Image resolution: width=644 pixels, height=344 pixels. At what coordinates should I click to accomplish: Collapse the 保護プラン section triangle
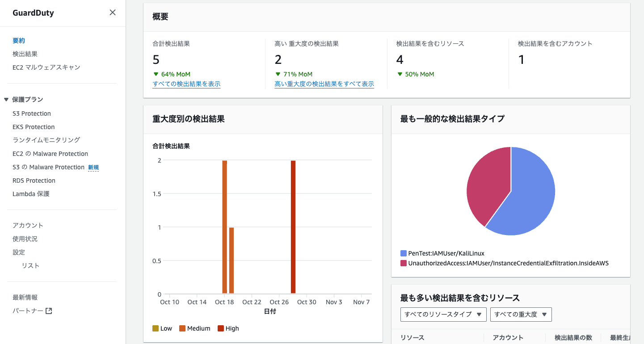pyautogui.click(x=6, y=100)
